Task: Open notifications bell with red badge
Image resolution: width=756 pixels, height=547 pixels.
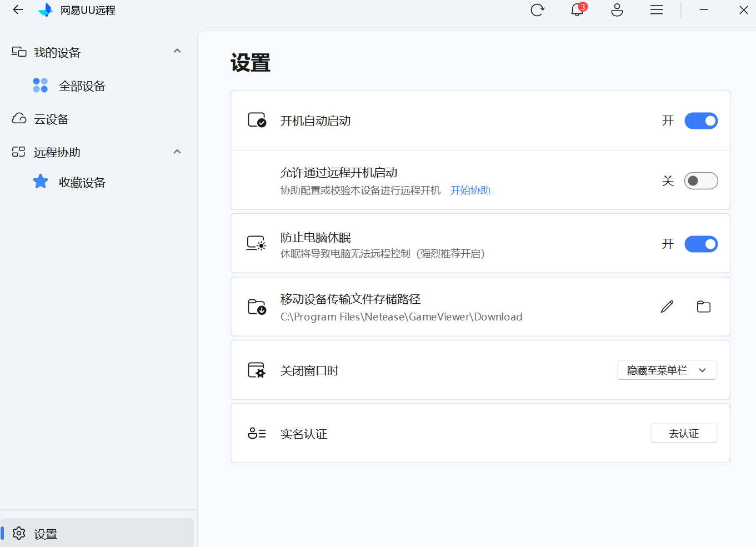Action: click(x=577, y=10)
